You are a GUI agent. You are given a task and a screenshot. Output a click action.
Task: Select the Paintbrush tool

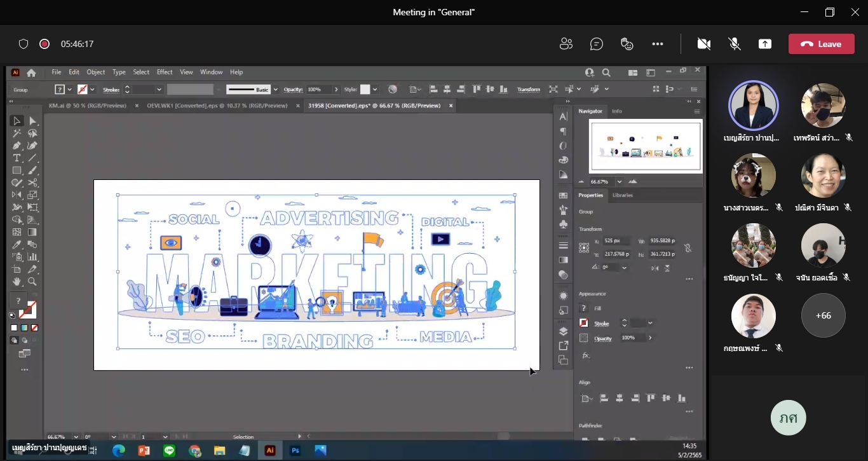[x=32, y=170]
